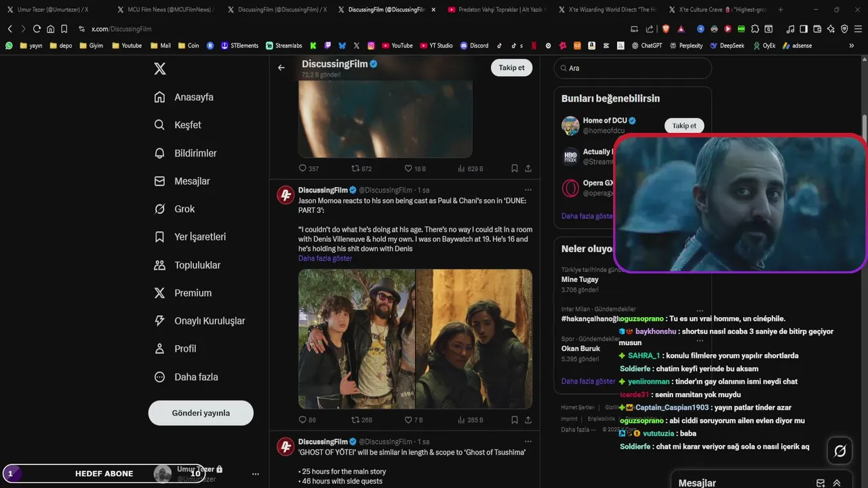Expand the Daha fazla sidebar menu
This screenshot has width=868, height=488.
pos(186,377)
